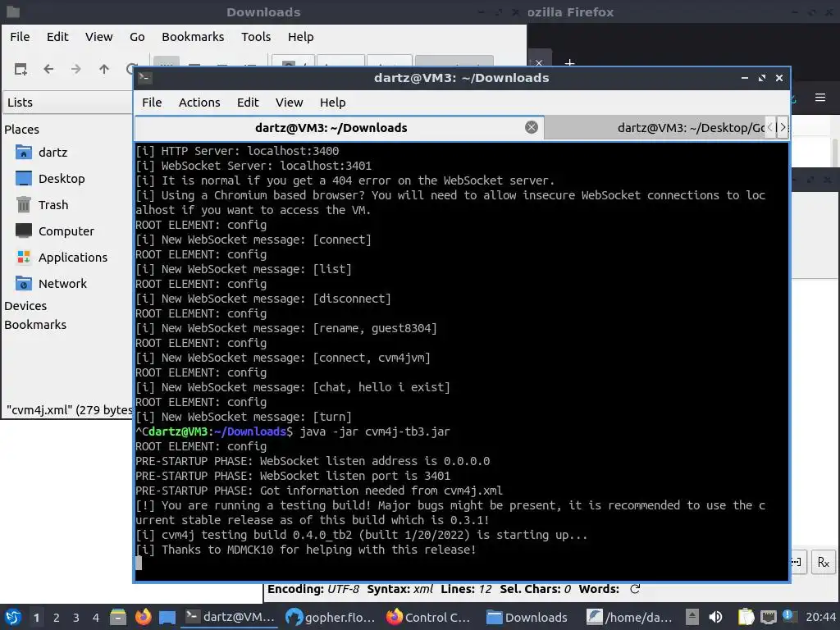Open the clipboard manager tray icon
Viewport: 840px width, 630px height.
tap(746, 617)
